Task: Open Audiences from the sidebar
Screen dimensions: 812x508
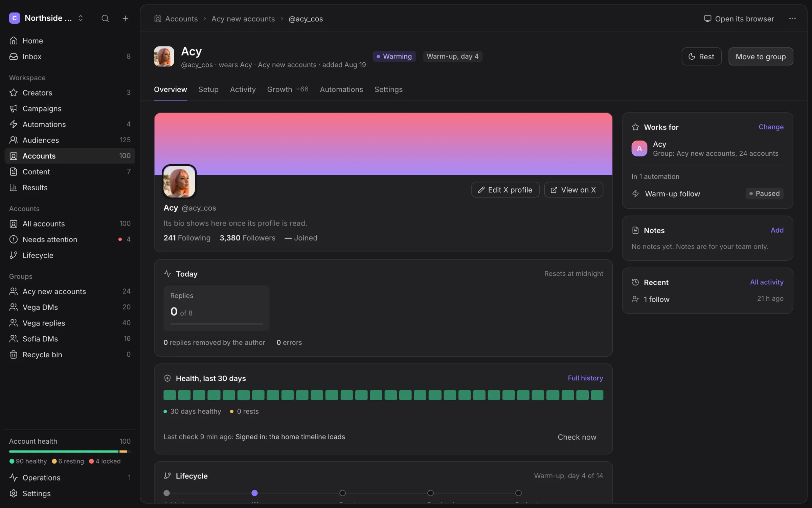Action: [70, 140]
